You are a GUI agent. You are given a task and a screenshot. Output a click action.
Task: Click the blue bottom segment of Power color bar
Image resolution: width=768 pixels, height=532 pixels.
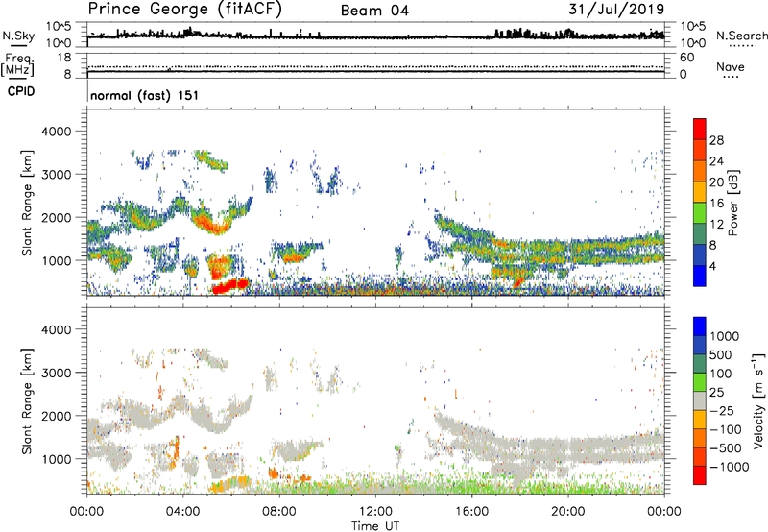tap(700, 276)
